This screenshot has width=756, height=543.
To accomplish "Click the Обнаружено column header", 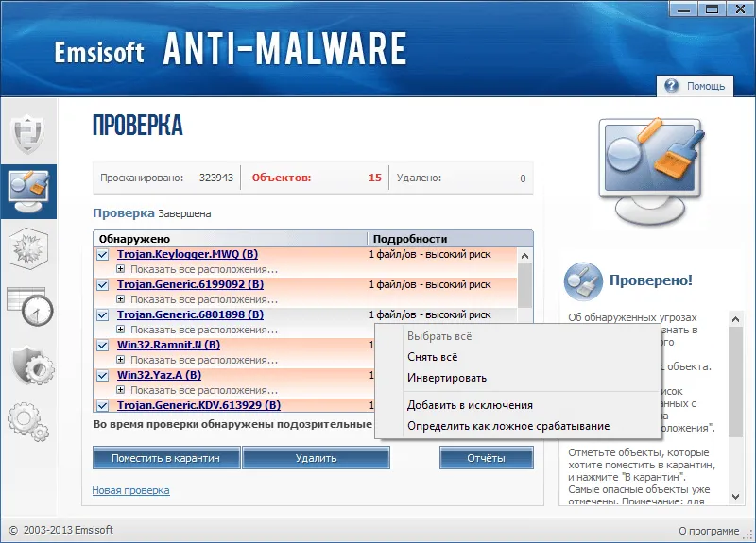I will [x=231, y=239].
